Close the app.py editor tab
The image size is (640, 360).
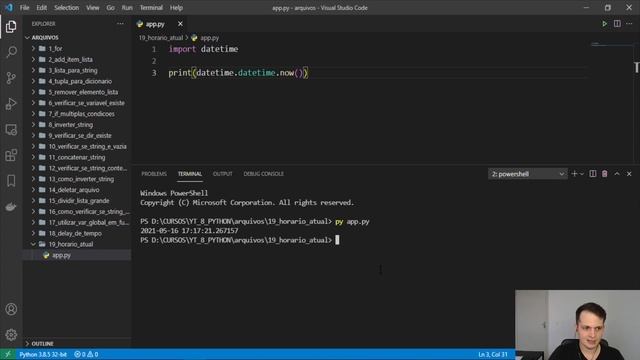180,24
